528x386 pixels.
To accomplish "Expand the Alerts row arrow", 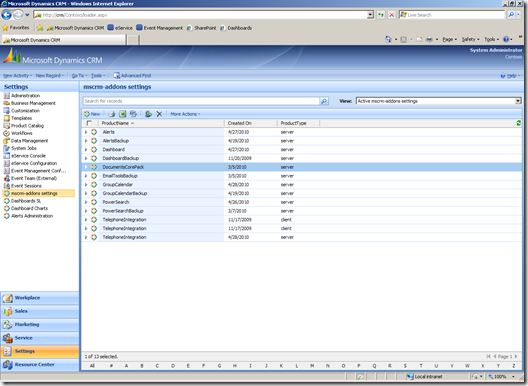I will [x=86, y=132].
